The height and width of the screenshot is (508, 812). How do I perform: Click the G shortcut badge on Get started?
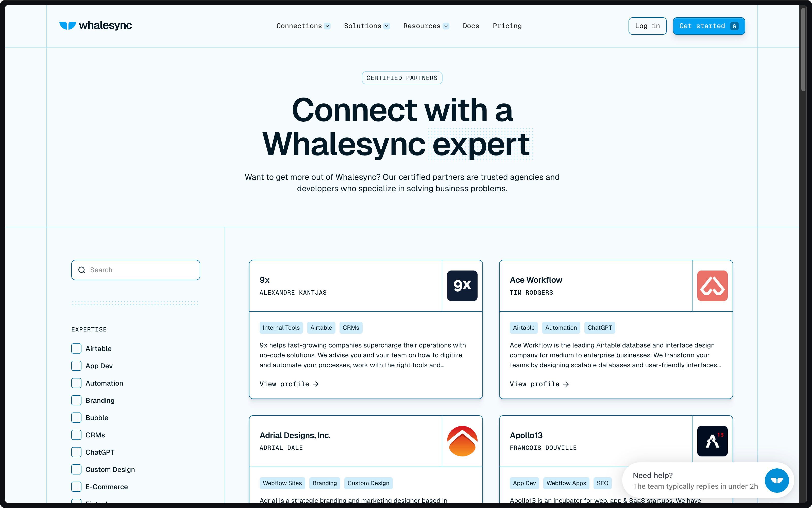734,26
